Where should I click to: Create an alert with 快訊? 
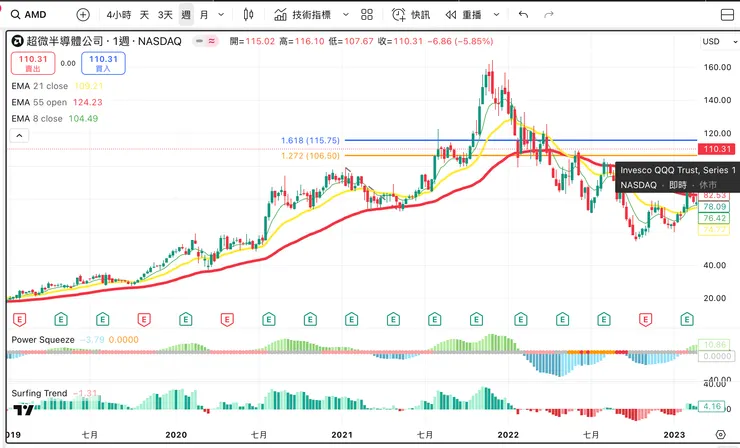click(x=410, y=15)
